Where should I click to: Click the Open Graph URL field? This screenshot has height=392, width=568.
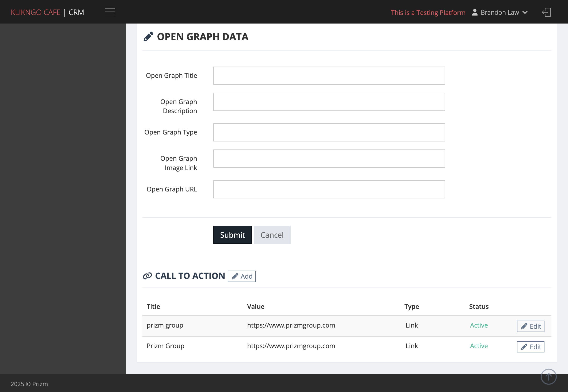tap(329, 189)
